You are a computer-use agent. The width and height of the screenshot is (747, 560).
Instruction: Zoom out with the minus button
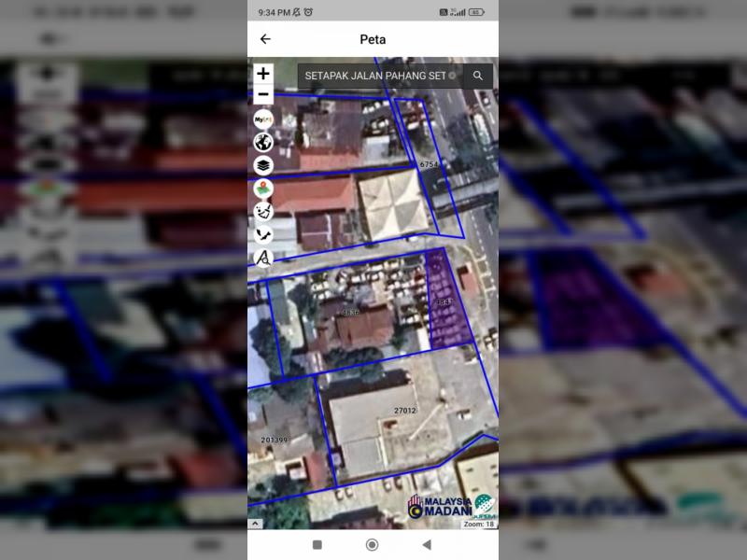pyautogui.click(x=263, y=94)
